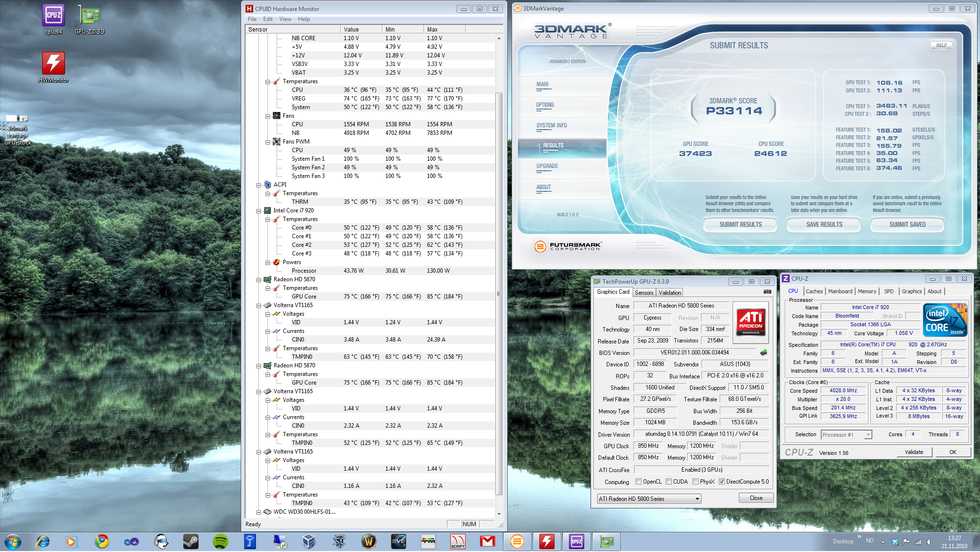The height and width of the screenshot is (552, 980).
Task: Open Google Chrome from the taskbar
Action: coord(101,541)
